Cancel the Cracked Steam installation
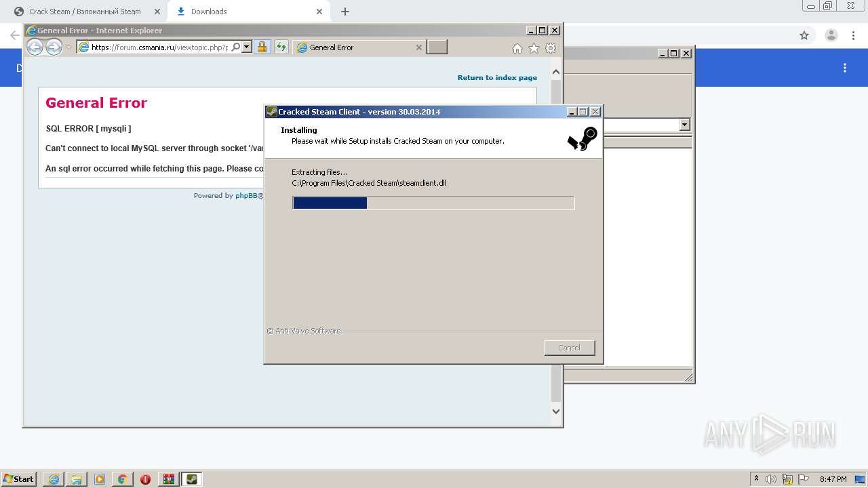Screen dimensions: 868x488 [x=570, y=348]
